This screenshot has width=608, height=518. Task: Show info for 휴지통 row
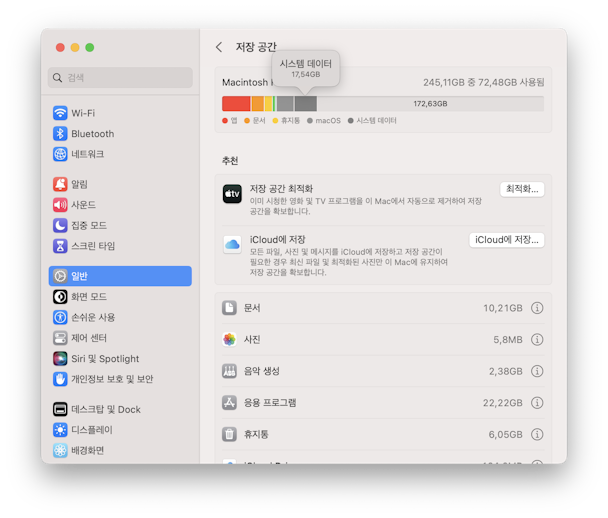[x=537, y=434]
